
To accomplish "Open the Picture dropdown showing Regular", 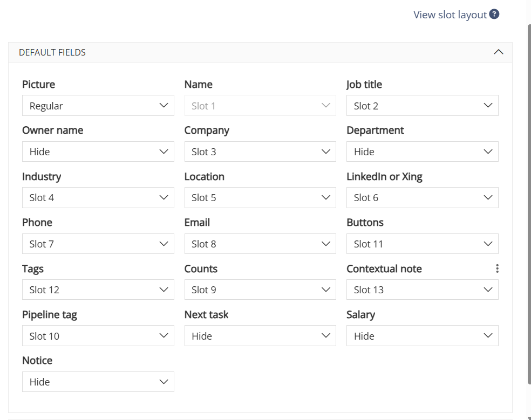I will click(98, 106).
